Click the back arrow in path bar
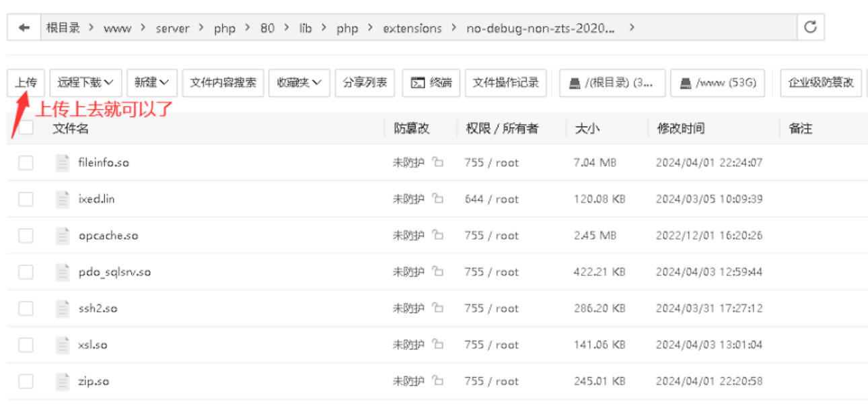This screenshot has height=406, width=868. 24,28
